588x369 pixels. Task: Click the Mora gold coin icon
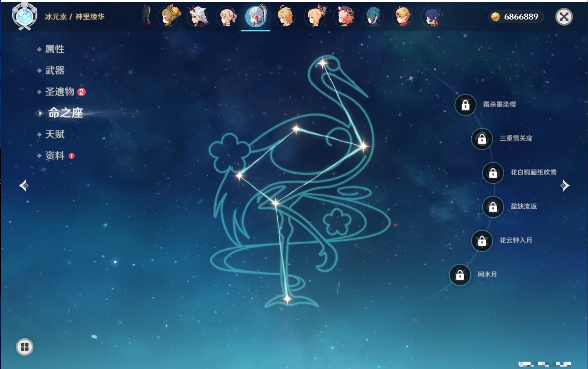tap(496, 17)
